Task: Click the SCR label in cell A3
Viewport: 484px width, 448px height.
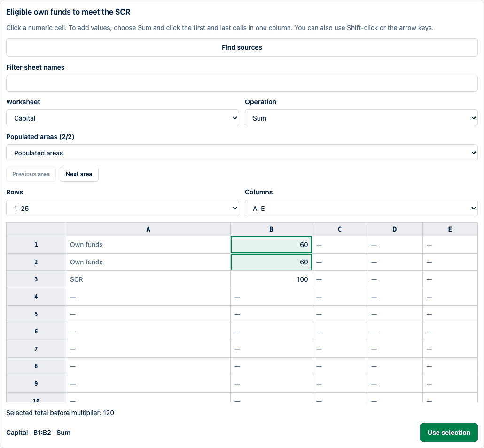Action: (x=77, y=279)
